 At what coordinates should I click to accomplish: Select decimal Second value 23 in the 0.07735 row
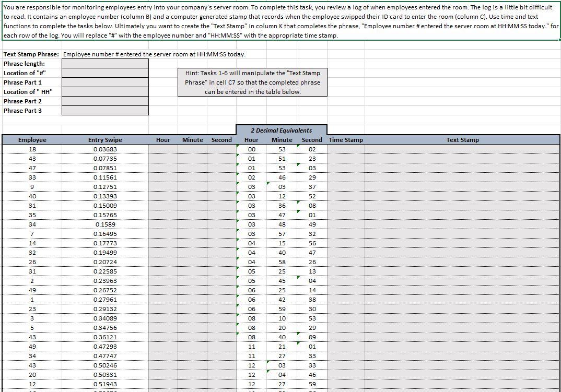[x=312, y=159]
